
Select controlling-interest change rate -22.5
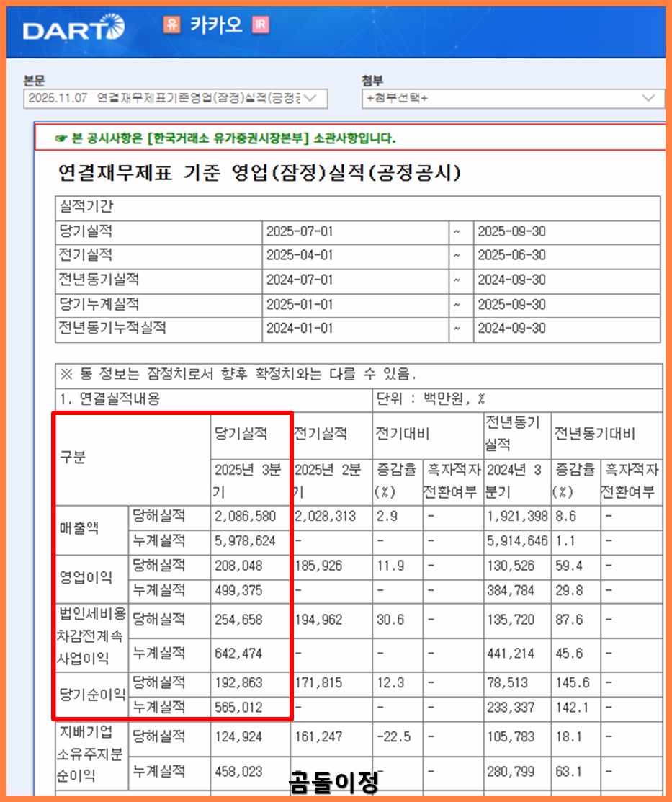click(393, 737)
